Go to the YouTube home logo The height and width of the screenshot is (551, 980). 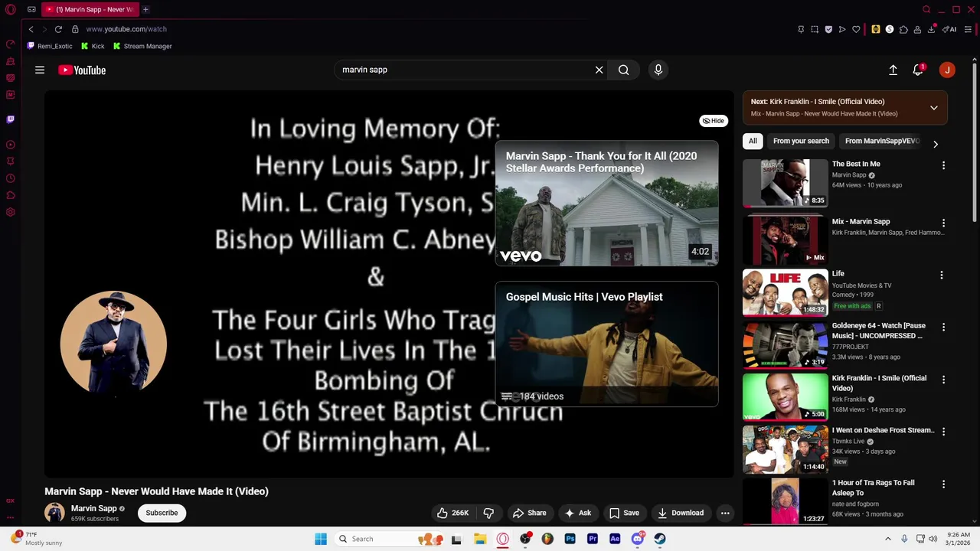[82, 70]
